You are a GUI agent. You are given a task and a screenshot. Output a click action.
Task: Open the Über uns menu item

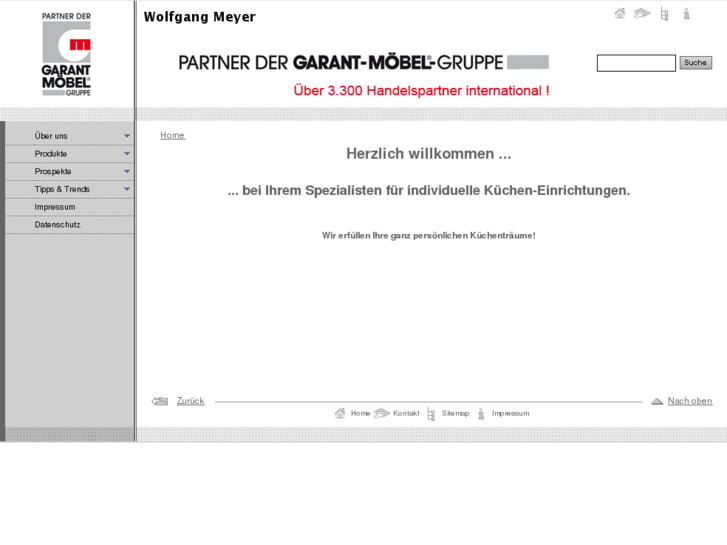pos(70,136)
